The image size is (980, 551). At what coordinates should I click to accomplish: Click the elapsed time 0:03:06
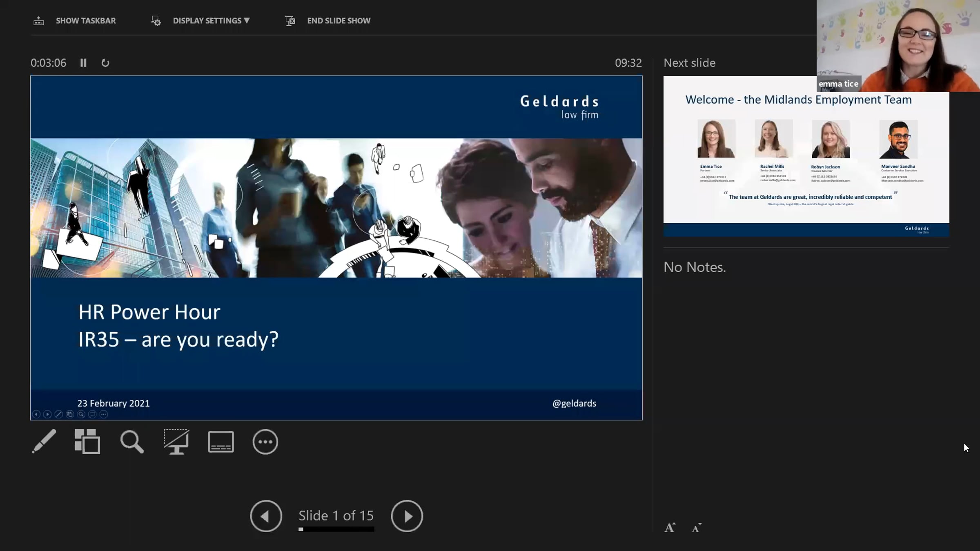[x=48, y=63]
